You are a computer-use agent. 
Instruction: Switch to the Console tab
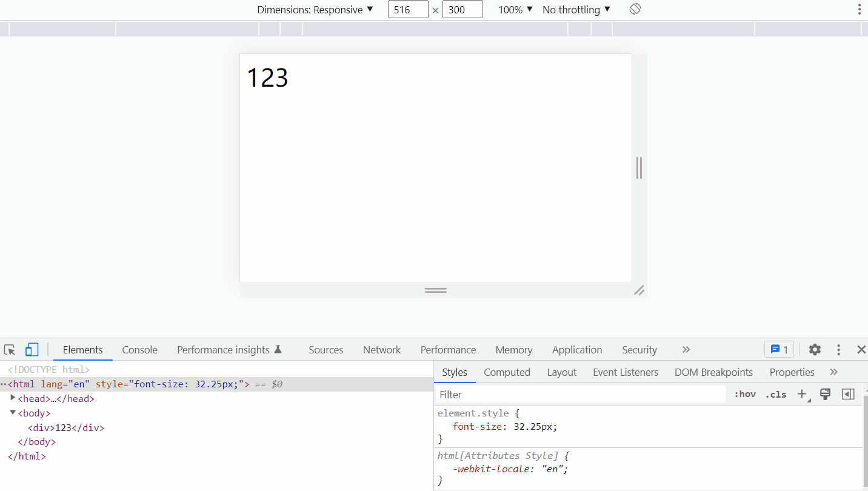(139, 350)
